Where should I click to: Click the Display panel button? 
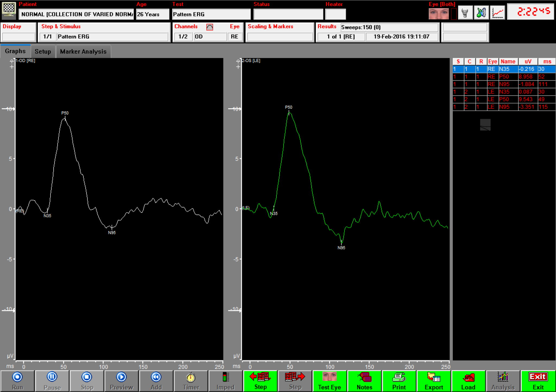point(18,37)
